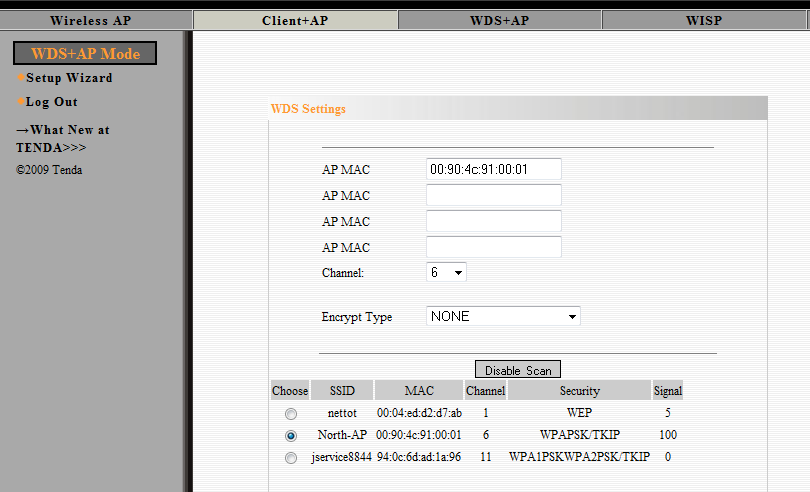Click the nettot SSID cell
This screenshot has height=492, width=810.
[342, 413]
